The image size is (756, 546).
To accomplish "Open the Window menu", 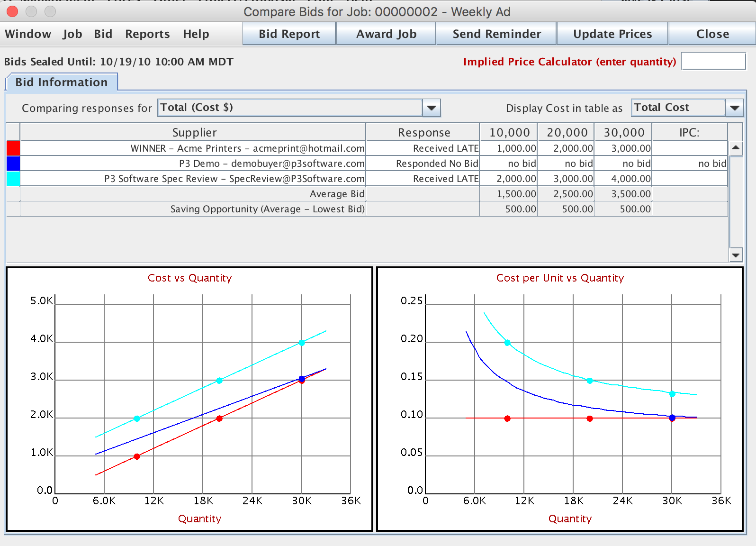I will (28, 34).
